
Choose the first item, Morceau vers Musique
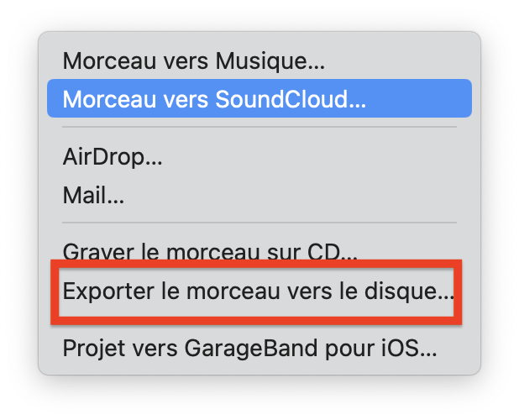(x=259, y=60)
